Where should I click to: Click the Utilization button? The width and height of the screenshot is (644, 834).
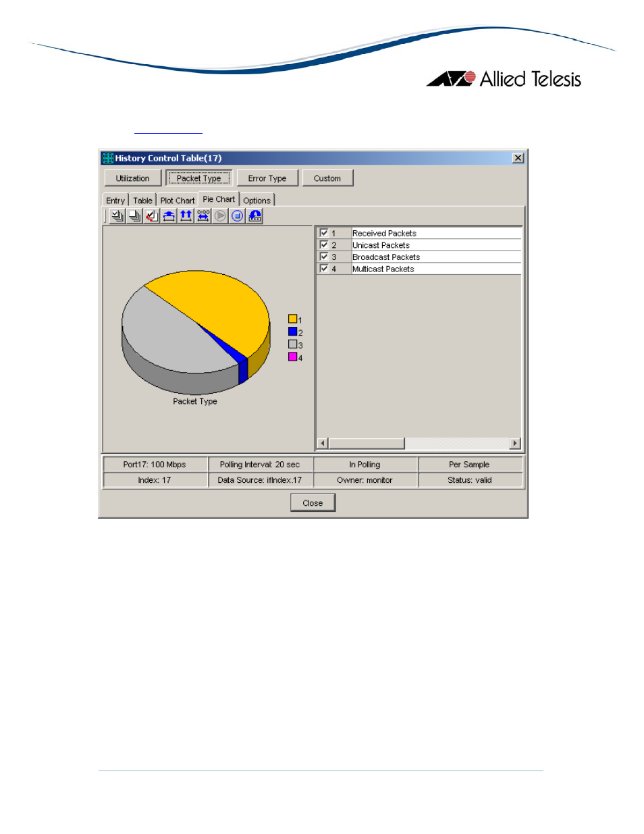[x=133, y=178]
